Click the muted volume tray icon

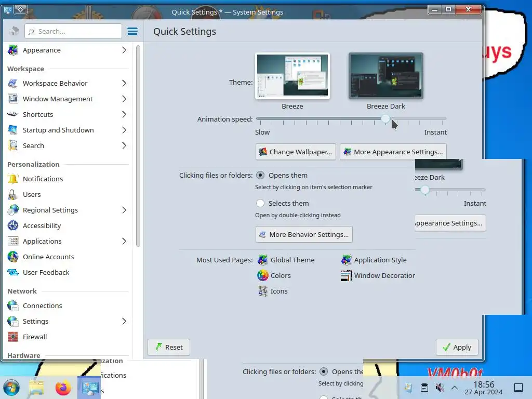[x=440, y=388]
